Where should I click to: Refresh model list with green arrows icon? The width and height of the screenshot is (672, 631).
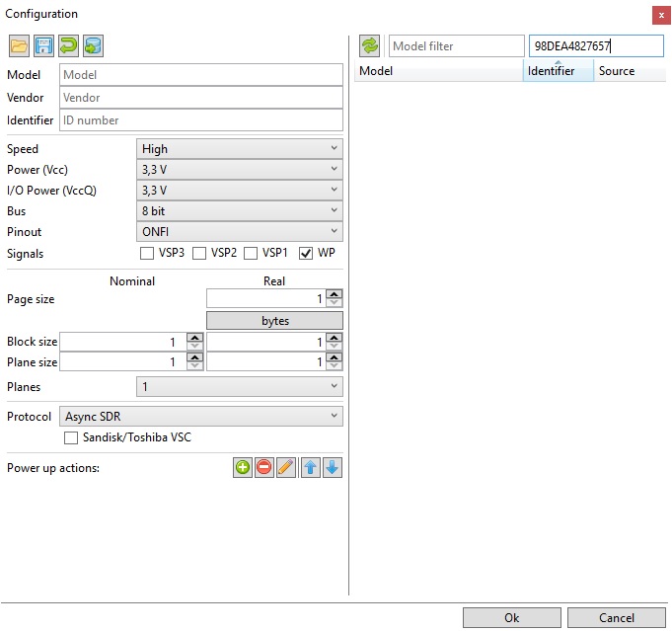369,45
